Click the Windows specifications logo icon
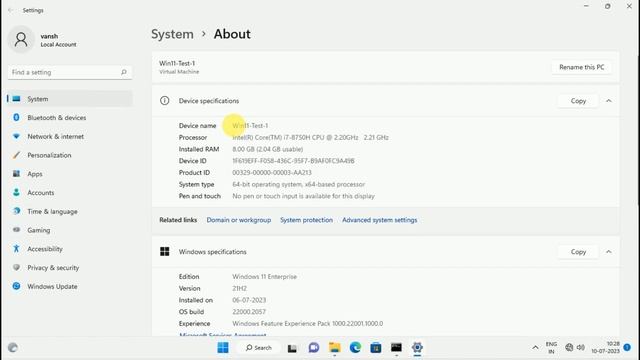Viewport: 640px width, 360px height. 164,251
